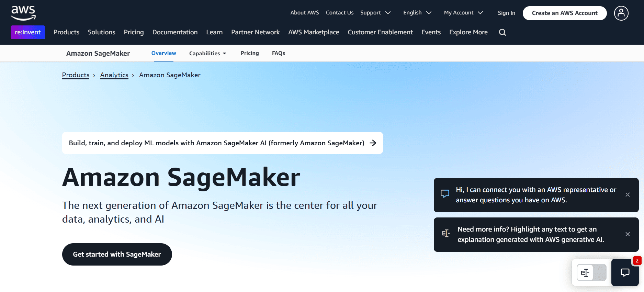
Task: Open the Solutions menu
Action: [102, 32]
